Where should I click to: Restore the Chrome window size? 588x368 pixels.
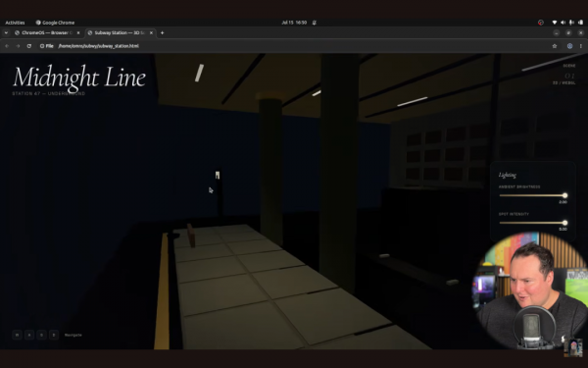tap(568, 33)
